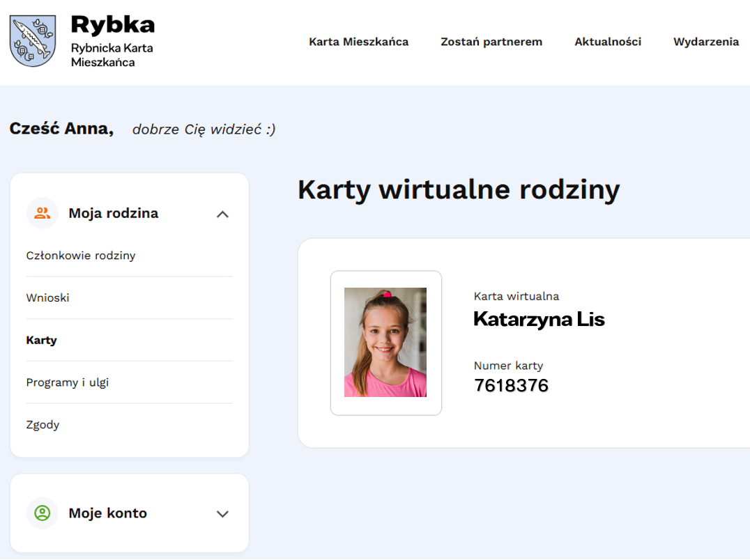Image resolution: width=750 pixels, height=560 pixels.
Task: Go to Aktualności page
Action: [x=608, y=42]
